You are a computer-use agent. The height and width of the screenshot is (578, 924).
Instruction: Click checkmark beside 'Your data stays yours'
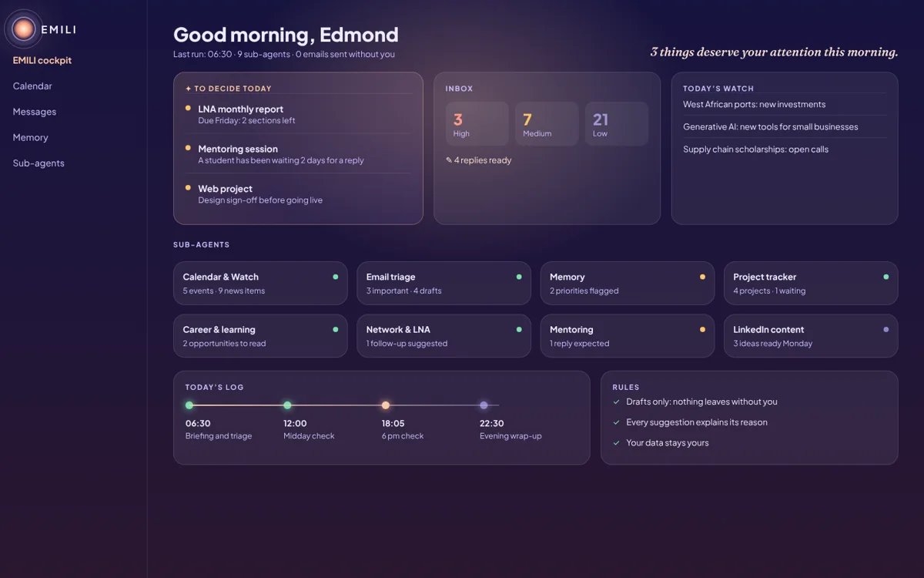click(616, 443)
